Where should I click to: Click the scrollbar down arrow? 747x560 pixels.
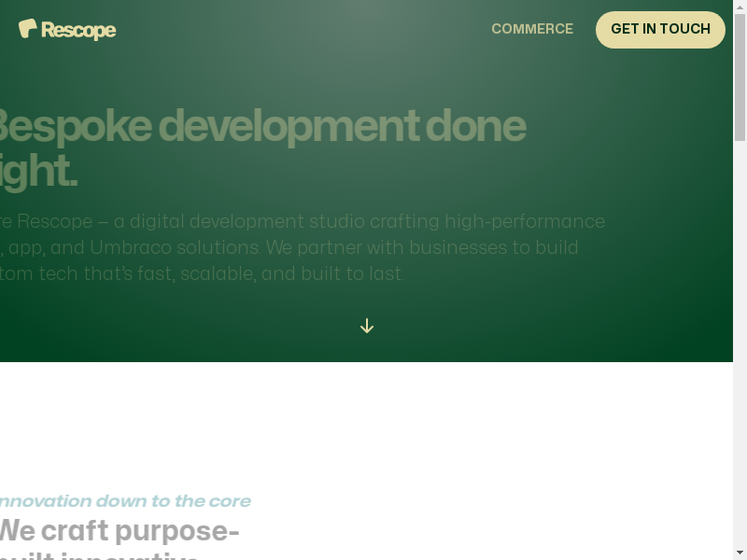pos(740,553)
